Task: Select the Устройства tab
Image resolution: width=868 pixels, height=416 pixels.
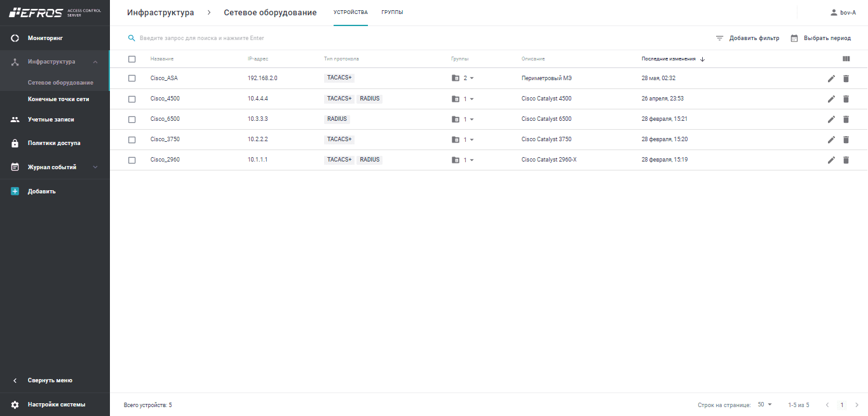Action: [351, 13]
